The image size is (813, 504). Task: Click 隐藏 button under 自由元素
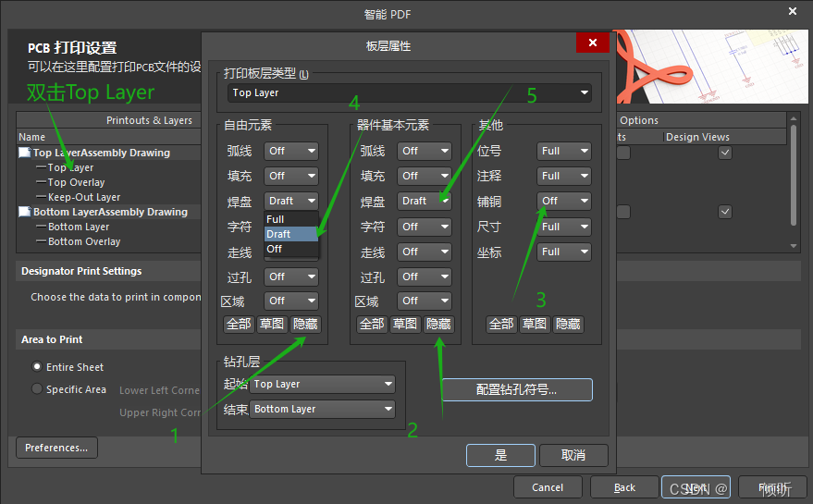(305, 324)
